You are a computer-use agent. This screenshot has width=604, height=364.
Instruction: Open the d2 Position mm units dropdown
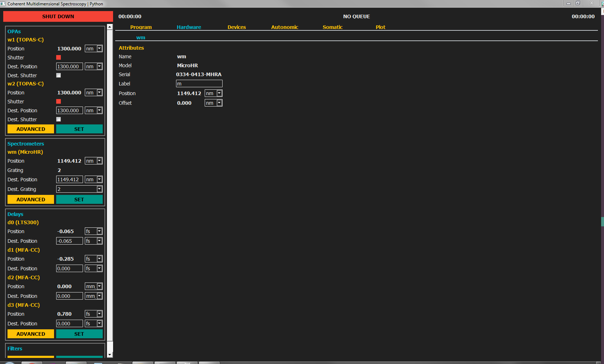click(99, 286)
